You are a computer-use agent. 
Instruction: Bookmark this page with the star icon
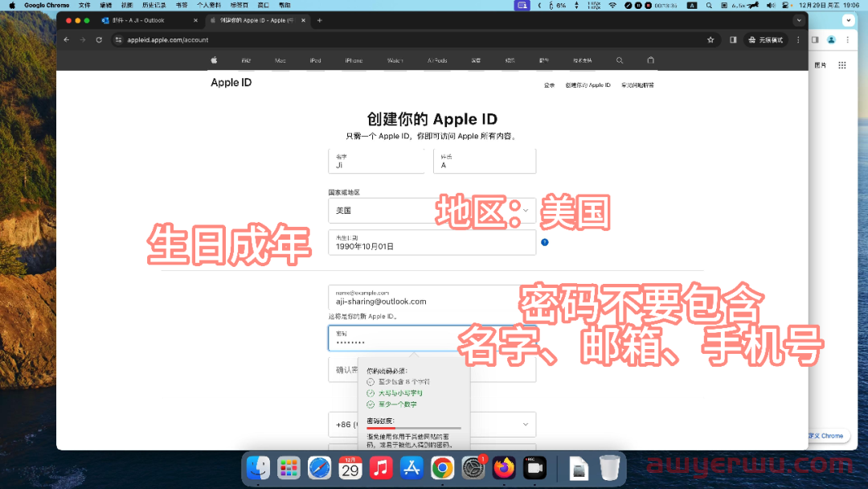point(710,39)
